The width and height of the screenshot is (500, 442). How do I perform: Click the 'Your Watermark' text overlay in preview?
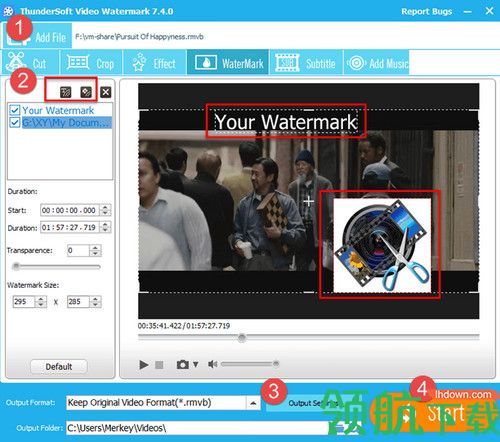click(x=286, y=122)
